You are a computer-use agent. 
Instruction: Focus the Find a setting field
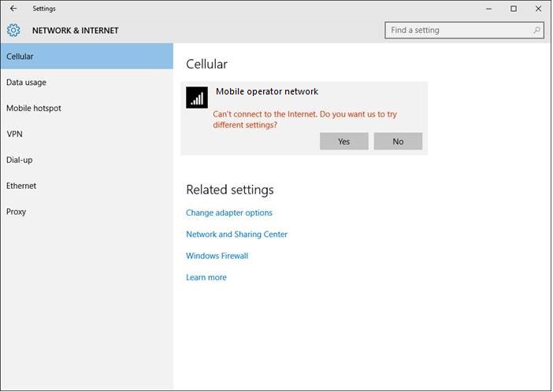click(x=465, y=31)
